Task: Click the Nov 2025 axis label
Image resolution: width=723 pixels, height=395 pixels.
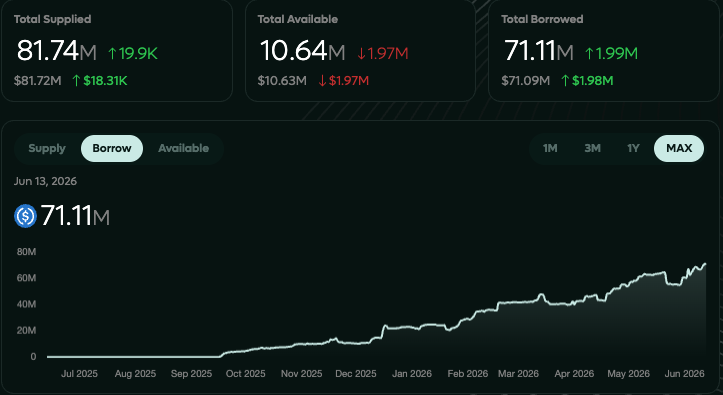Action: pos(302,374)
